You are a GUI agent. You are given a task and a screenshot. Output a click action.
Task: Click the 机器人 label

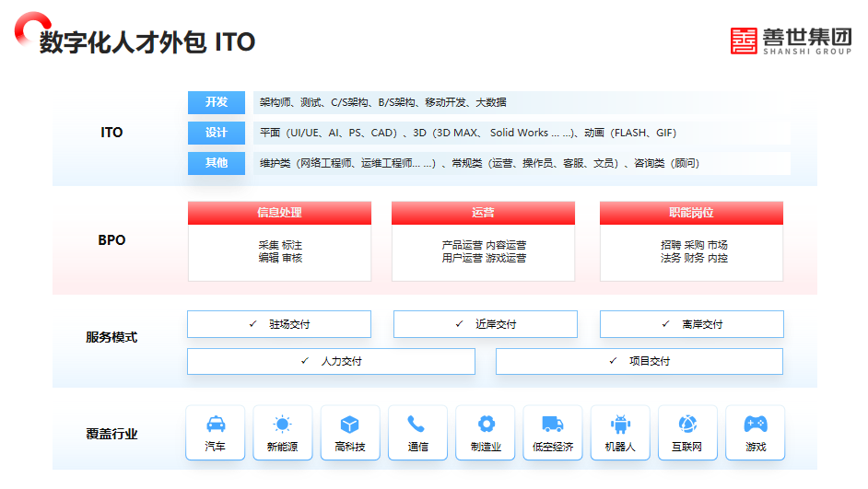coord(620,447)
